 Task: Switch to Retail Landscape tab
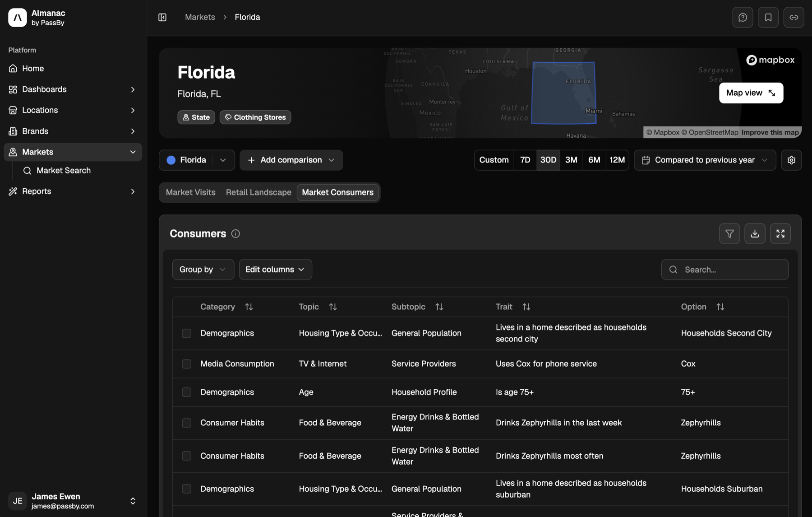coord(258,192)
